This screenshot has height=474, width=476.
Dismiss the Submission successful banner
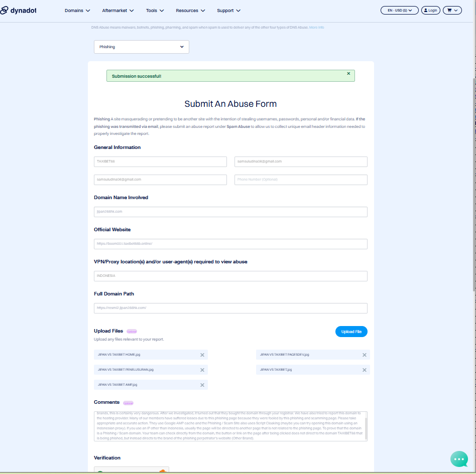(x=348, y=73)
